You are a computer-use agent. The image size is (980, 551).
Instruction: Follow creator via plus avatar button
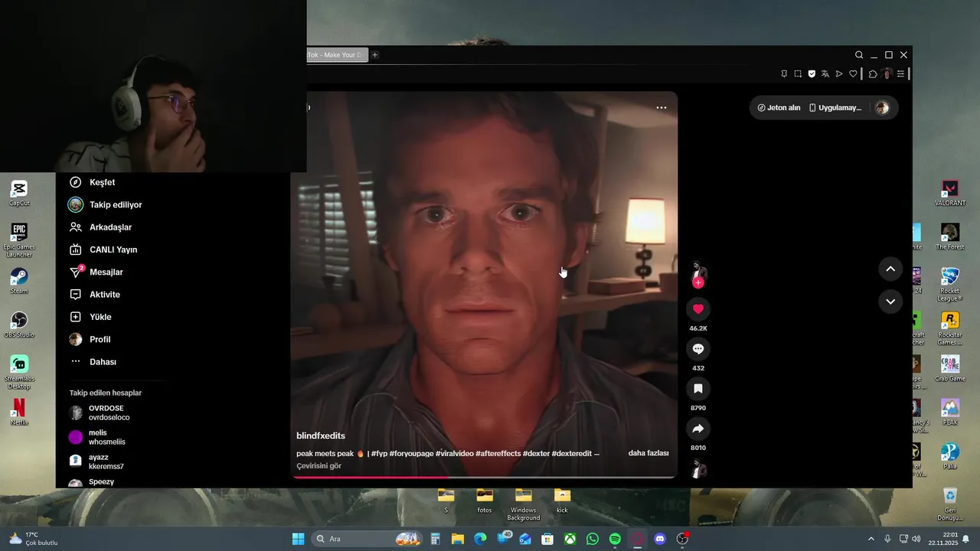(x=698, y=282)
